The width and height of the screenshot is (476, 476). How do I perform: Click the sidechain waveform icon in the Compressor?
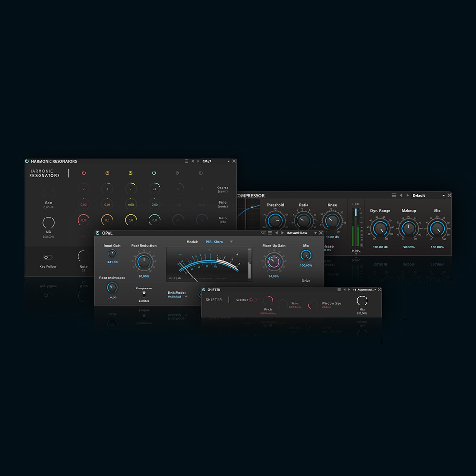tap(355, 251)
